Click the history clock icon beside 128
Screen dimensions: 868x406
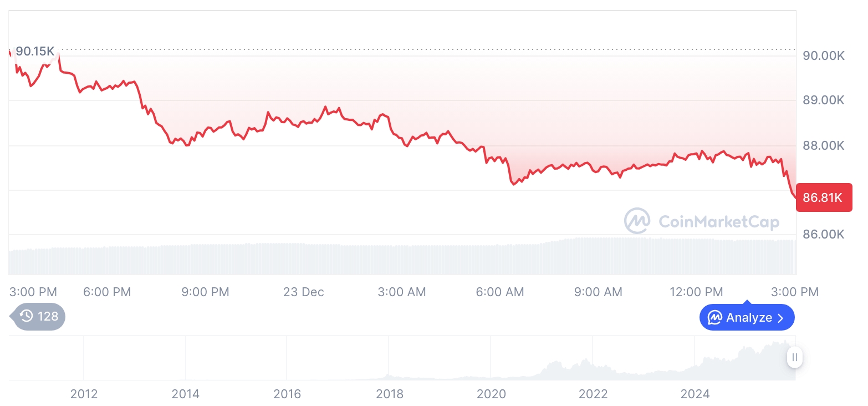point(27,317)
